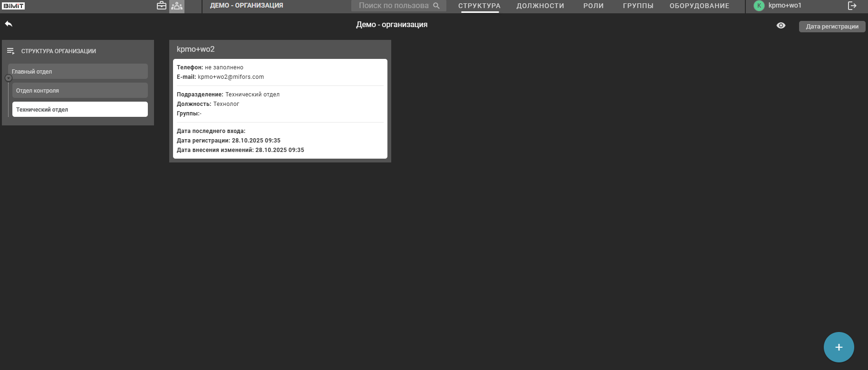Focus the user search field
This screenshot has height=370, width=868.
click(x=393, y=6)
